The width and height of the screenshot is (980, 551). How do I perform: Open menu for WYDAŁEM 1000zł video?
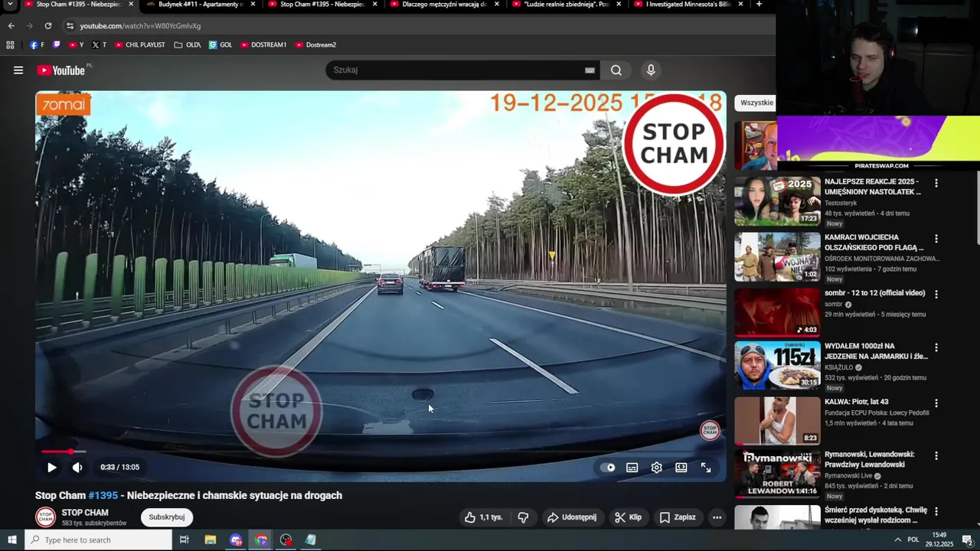[x=936, y=347]
